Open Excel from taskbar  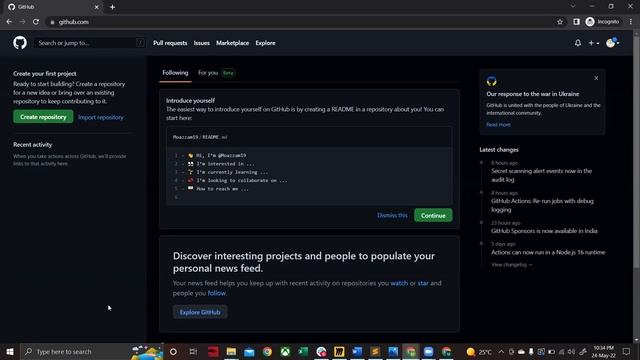[303, 351]
